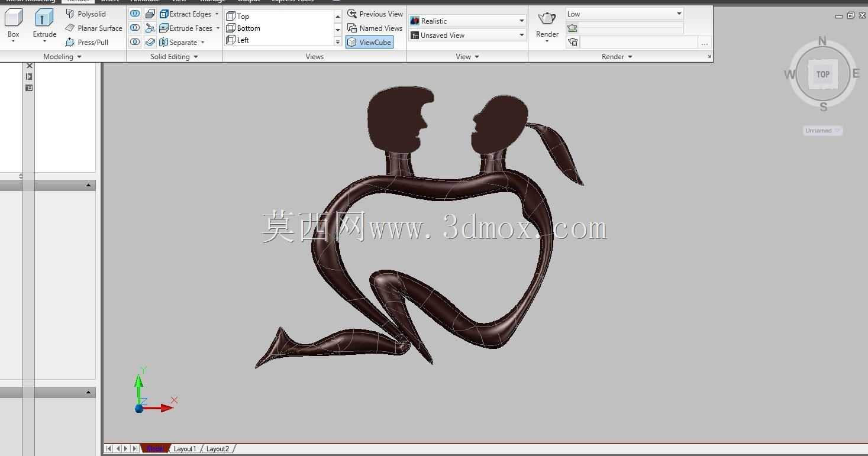Image resolution: width=868 pixels, height=456 pixels.
Task: Choose the Polysolid tool
Action: click(86, 14)
